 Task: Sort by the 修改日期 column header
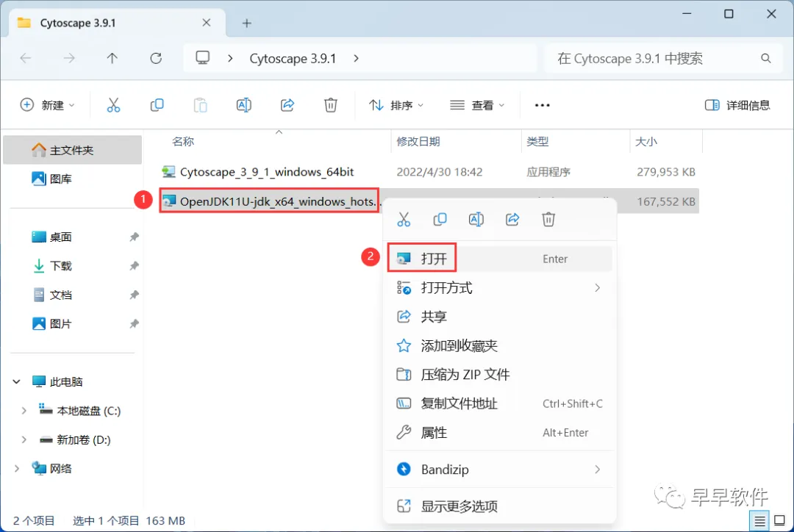pyautogui.click(x=418, y=142)
